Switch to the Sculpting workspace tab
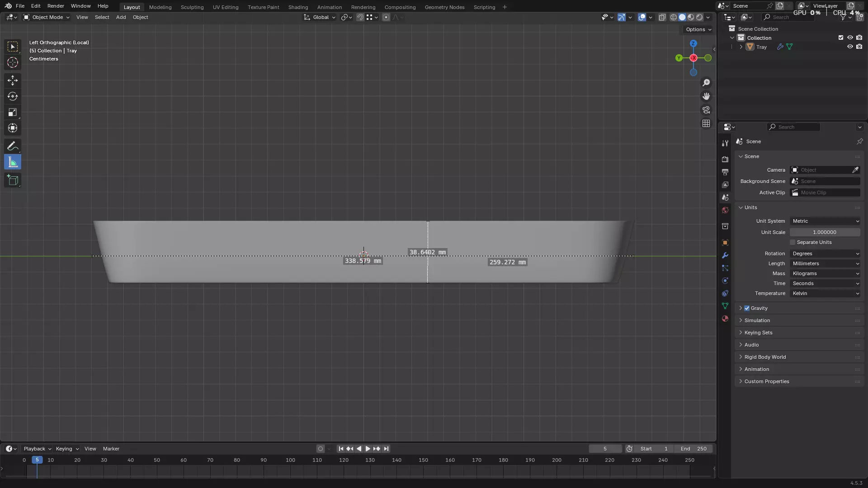868x488 pixels. tap(192, 7)
